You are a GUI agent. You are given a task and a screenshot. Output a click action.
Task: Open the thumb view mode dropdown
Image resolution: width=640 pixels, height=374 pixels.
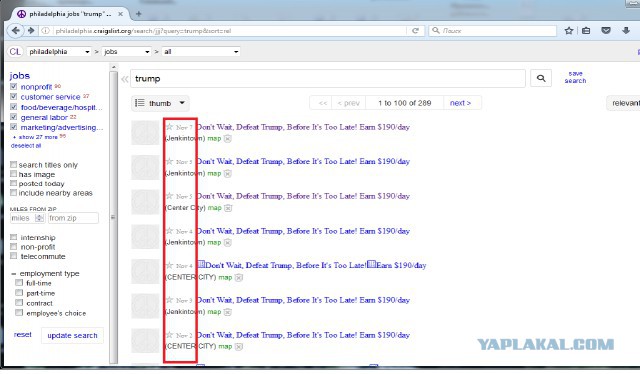coord(160,103)
